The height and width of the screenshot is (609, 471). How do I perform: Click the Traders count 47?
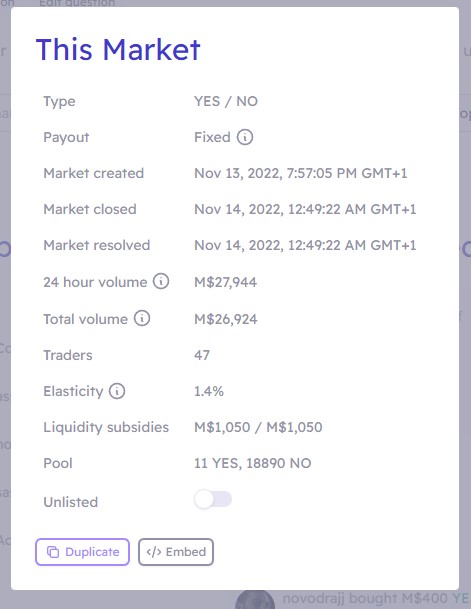tap(202, 355)
